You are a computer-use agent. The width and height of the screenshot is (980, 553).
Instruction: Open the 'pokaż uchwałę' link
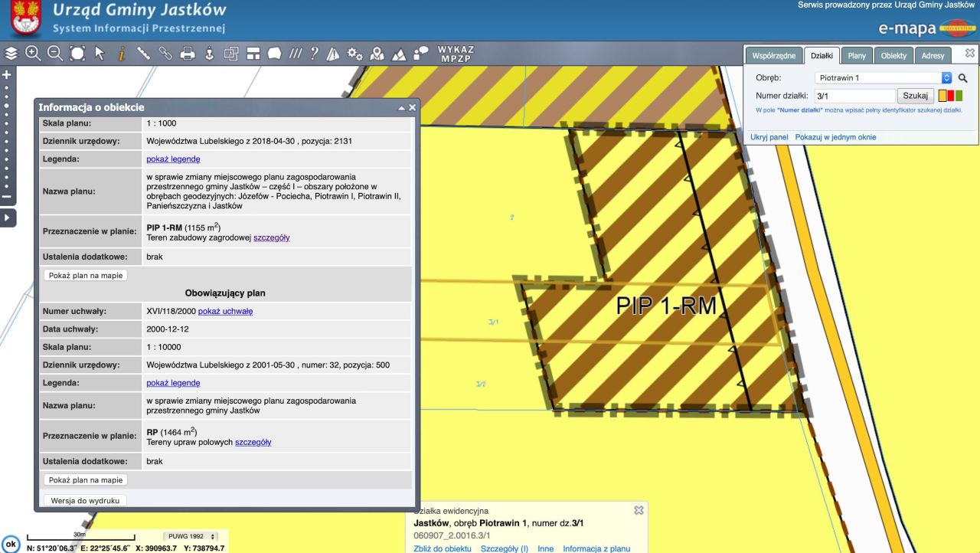click(x=225, y=312)
